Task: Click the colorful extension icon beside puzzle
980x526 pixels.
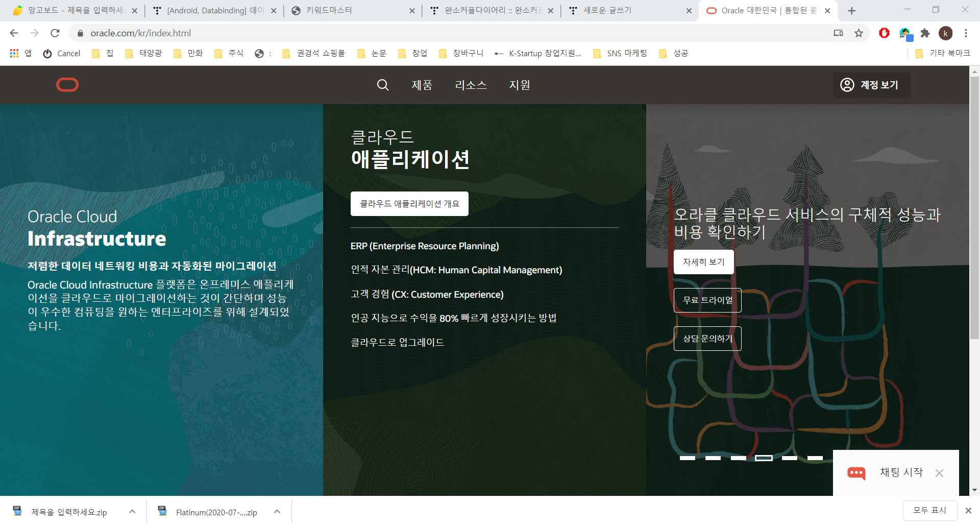Action: tap(905, 34)
